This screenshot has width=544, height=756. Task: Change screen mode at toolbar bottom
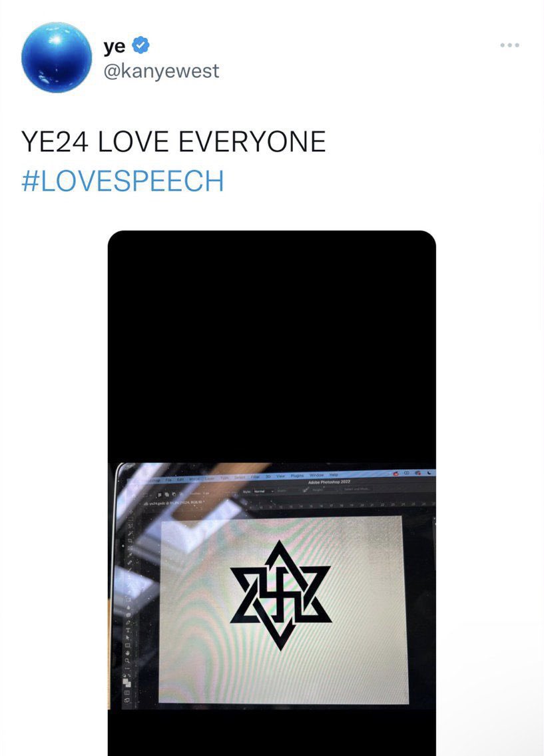pos(127,700)
